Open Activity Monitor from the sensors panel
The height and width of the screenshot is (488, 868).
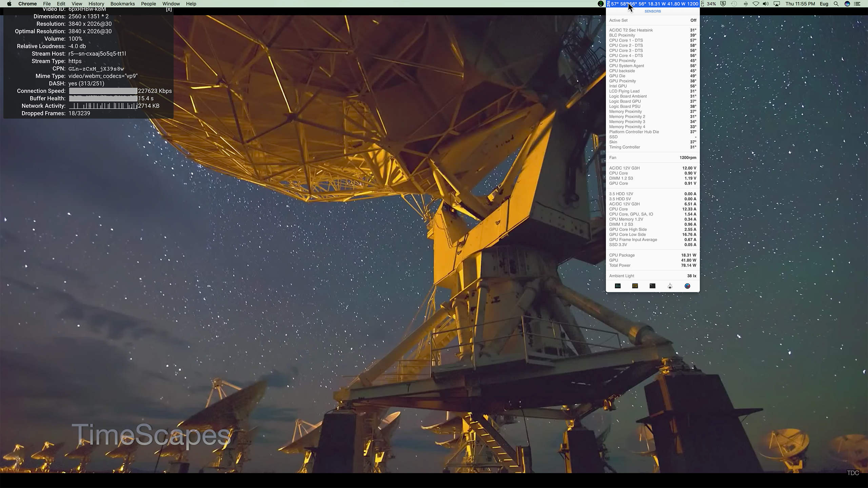(618, 286)
